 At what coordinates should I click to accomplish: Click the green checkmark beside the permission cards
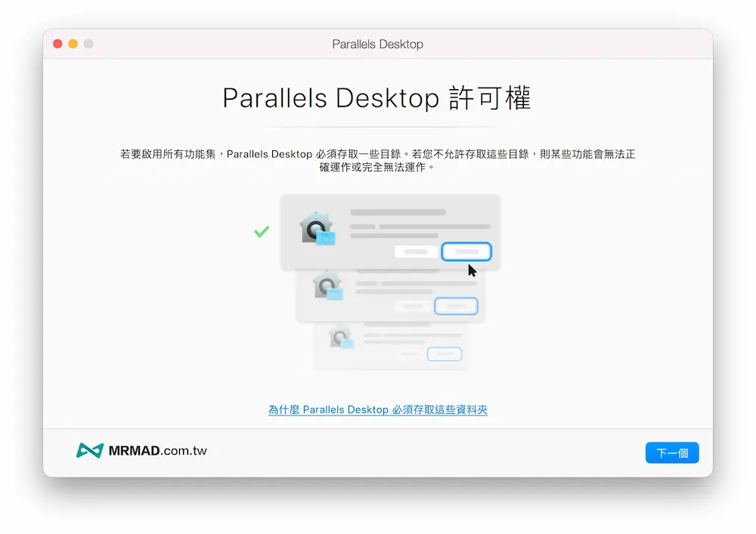(262, 231)
